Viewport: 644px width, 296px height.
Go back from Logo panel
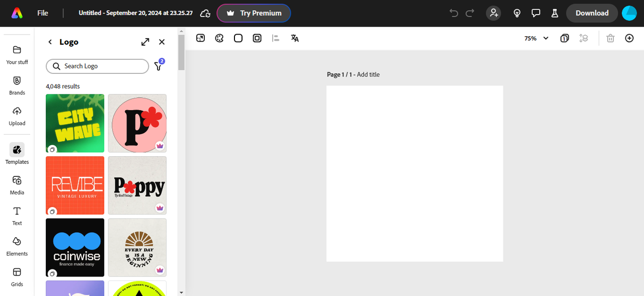pos(50,42)
